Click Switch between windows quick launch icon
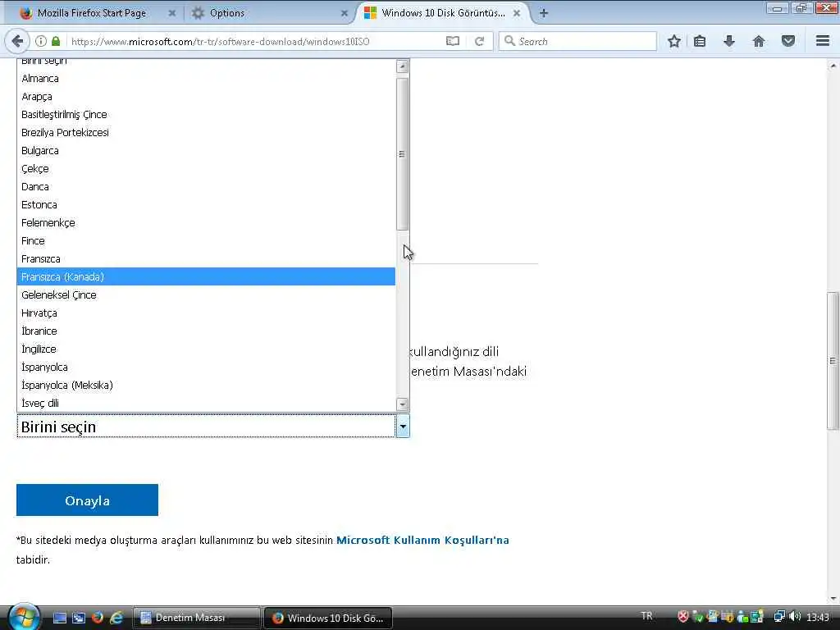 coord(79,618)
